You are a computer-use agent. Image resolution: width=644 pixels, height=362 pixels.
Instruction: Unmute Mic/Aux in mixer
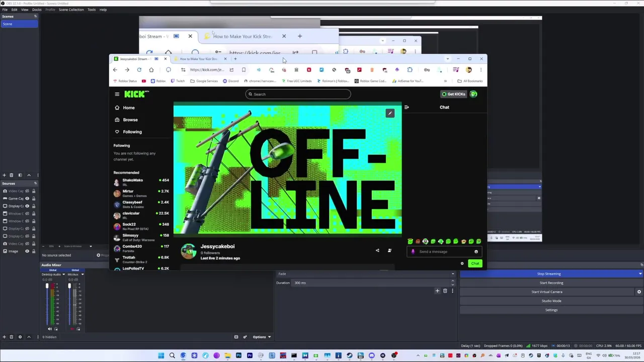pyautogui.click(x=72, y=329)
